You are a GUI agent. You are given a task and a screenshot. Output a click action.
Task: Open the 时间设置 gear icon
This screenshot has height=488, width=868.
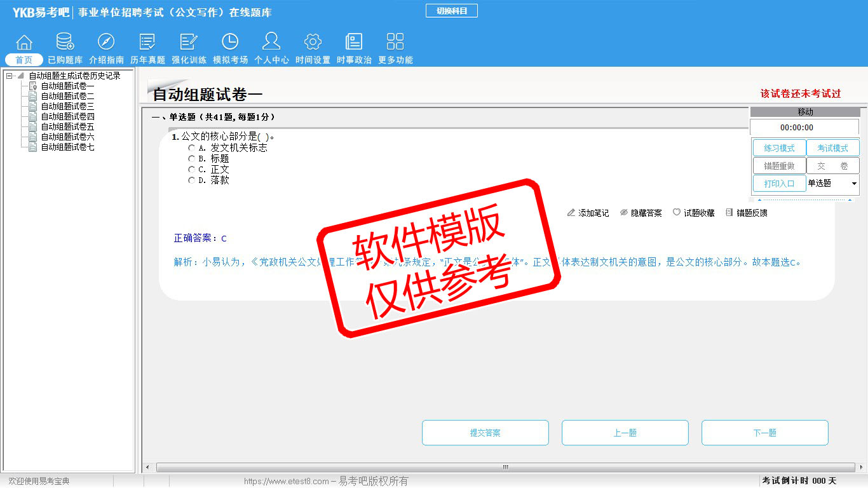313,43
